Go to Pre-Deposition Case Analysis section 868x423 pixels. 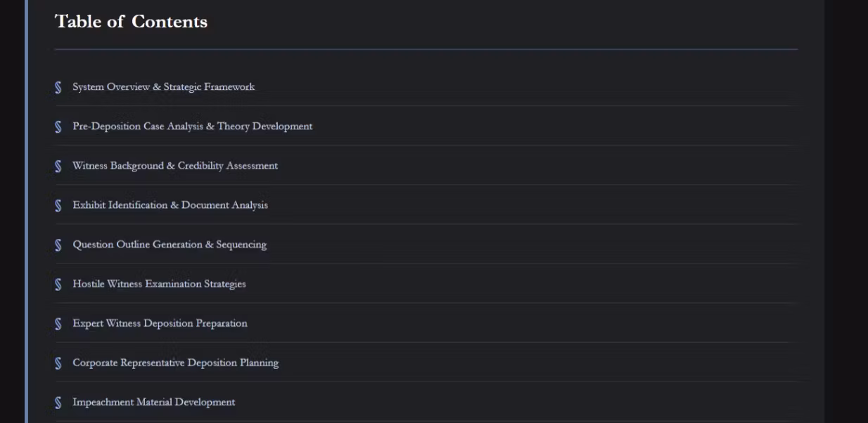[x=192, y=126]
